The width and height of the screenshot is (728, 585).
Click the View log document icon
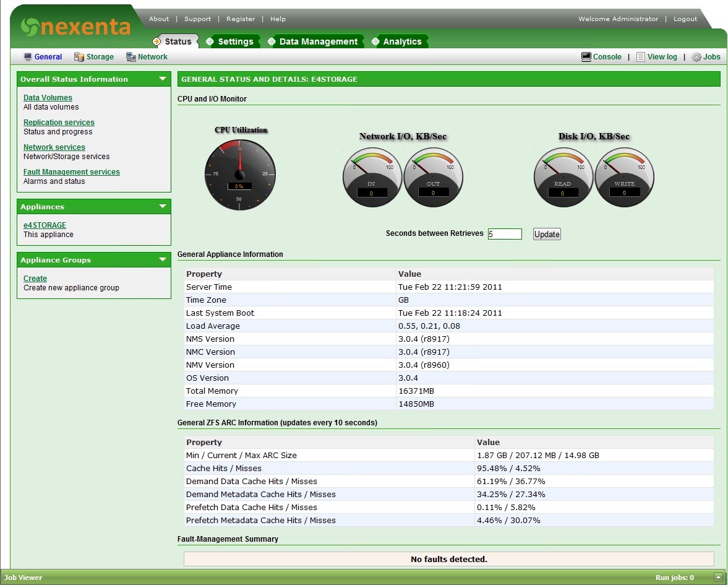641,57
